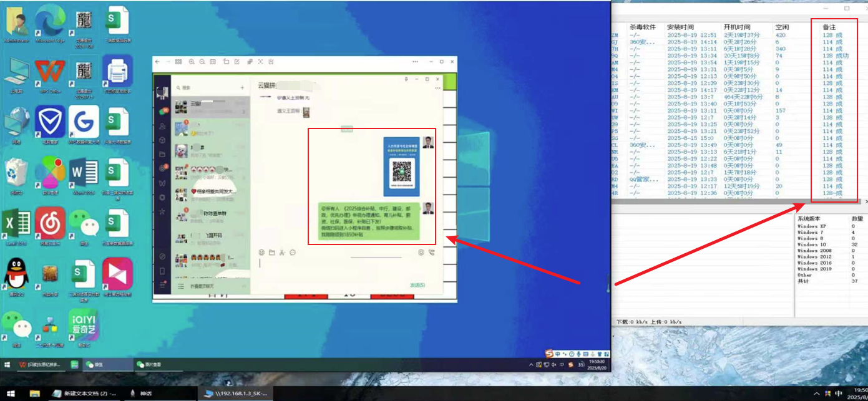
Task: Click the host Start button on taskbar
Action: 11,394
